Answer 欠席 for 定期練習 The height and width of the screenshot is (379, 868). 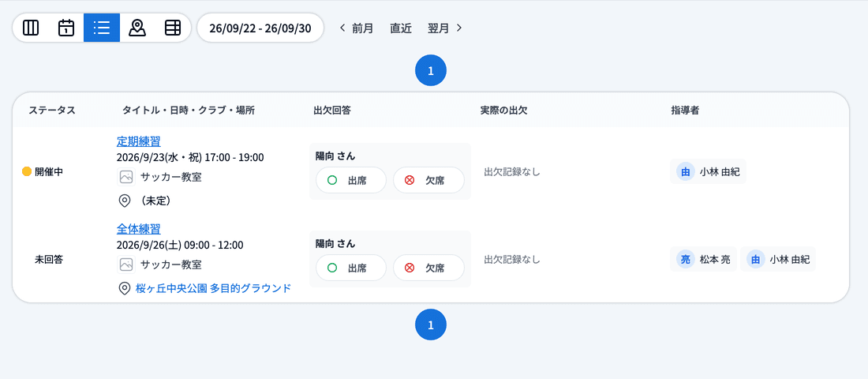(428, 180)
